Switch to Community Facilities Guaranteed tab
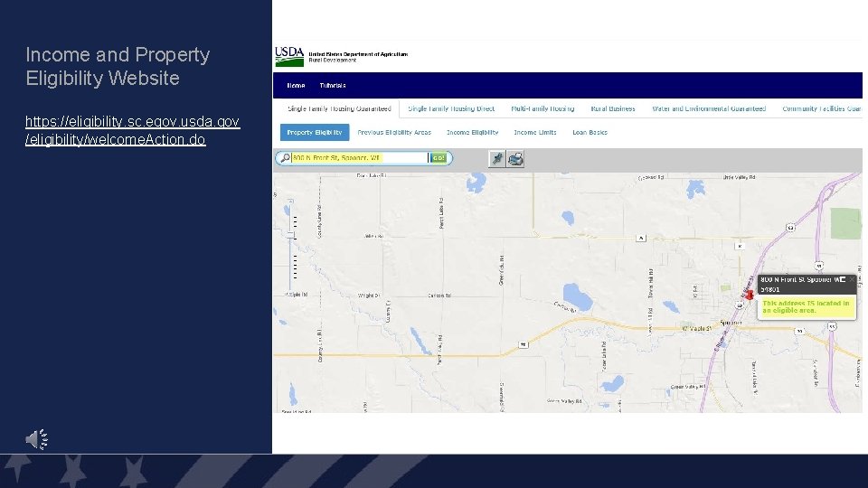This screenshot has width=868, height=488. click(822, 109)
